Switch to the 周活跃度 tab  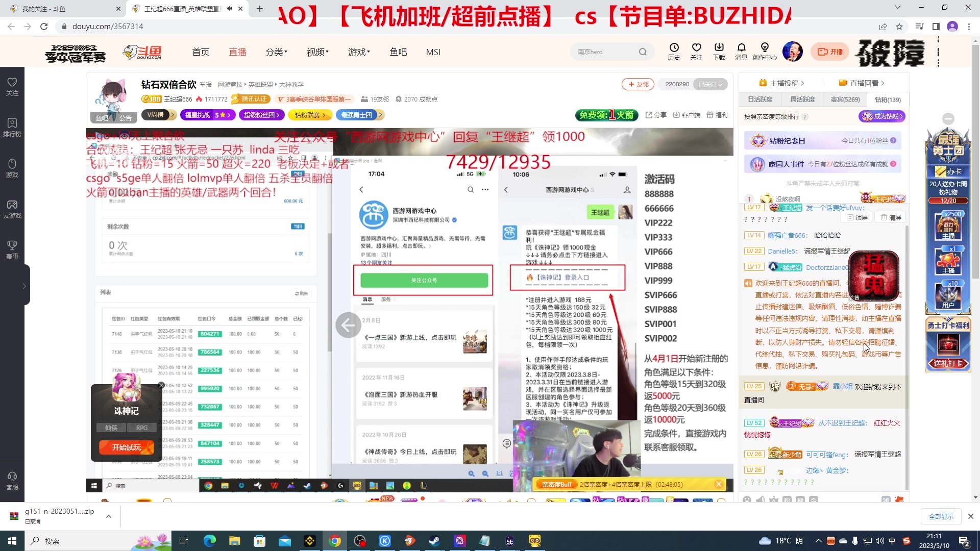tap(802, 99)
